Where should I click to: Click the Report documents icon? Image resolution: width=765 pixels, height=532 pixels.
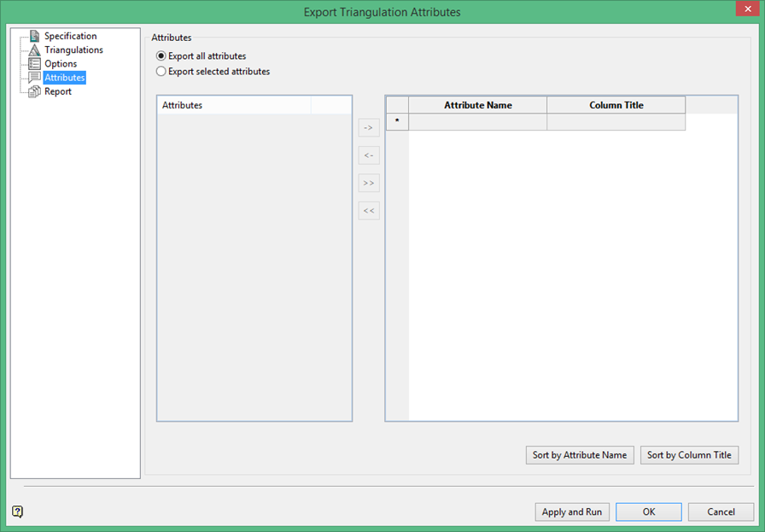(34, 91)
